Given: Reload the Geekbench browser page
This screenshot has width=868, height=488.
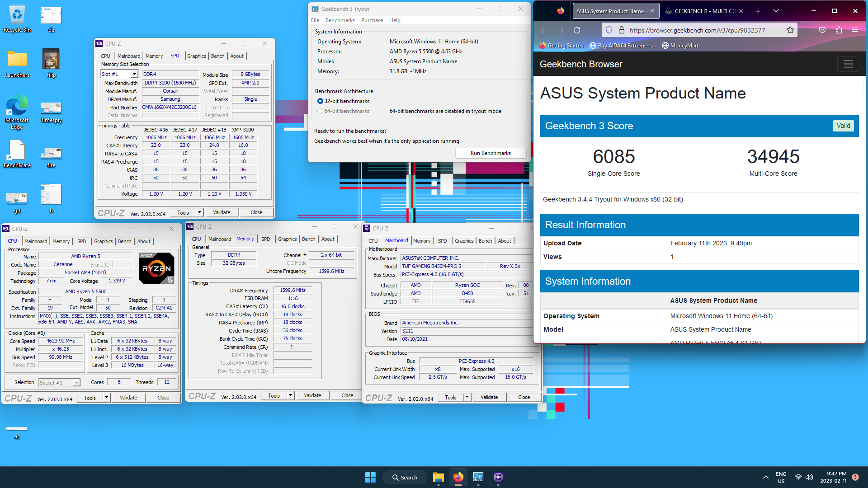Looking at the screenshot, I should click(577, 30).
